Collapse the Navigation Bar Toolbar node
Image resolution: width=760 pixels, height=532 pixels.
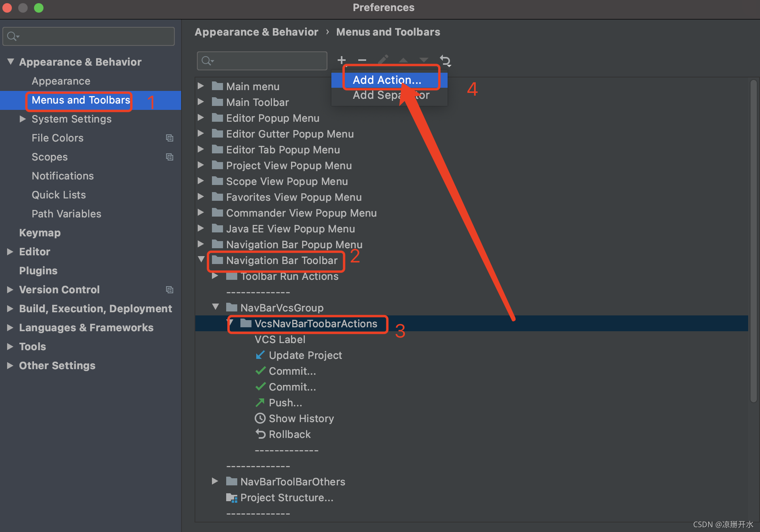(x=201, y=260)
